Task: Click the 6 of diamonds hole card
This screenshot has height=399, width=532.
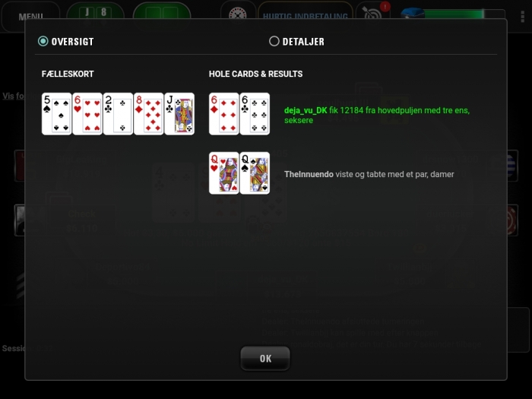Action: tap(224, 114)
